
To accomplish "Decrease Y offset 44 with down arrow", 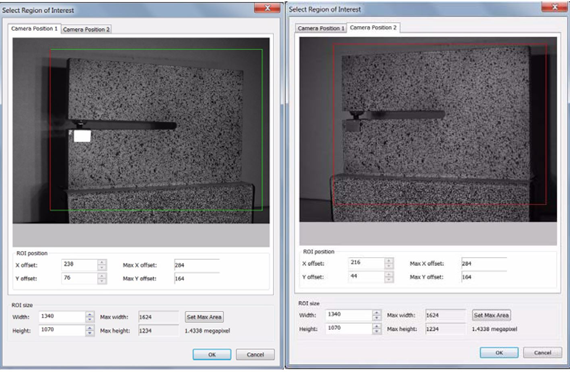I will point(389,280).
